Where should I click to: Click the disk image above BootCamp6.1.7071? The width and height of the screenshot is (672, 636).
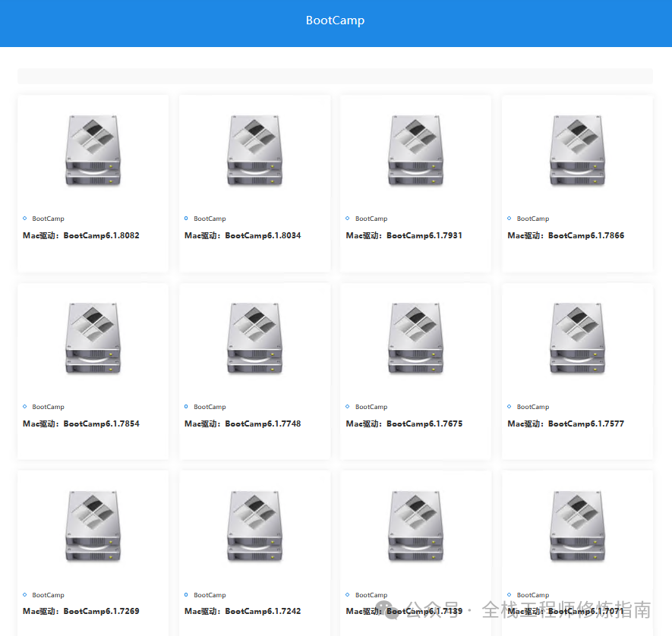577,526
